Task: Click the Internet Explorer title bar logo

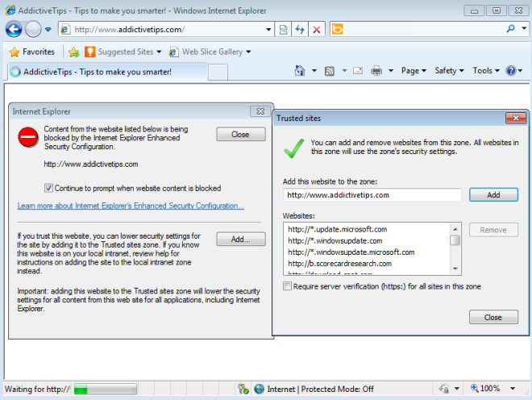Action: [10, 10]
